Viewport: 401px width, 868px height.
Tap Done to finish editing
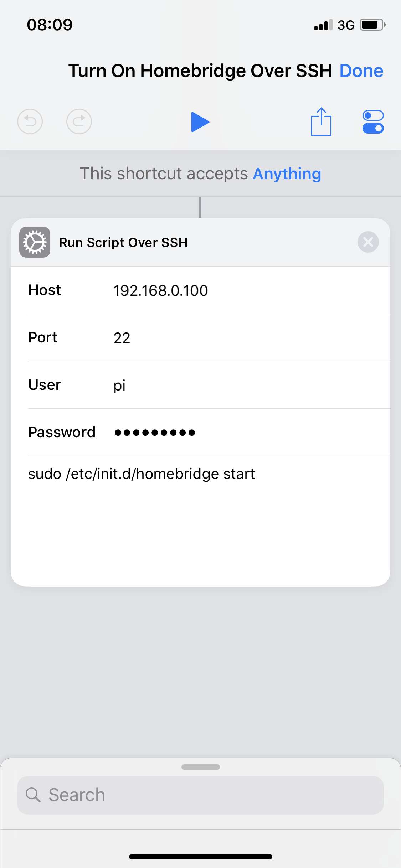coord(361,71)
